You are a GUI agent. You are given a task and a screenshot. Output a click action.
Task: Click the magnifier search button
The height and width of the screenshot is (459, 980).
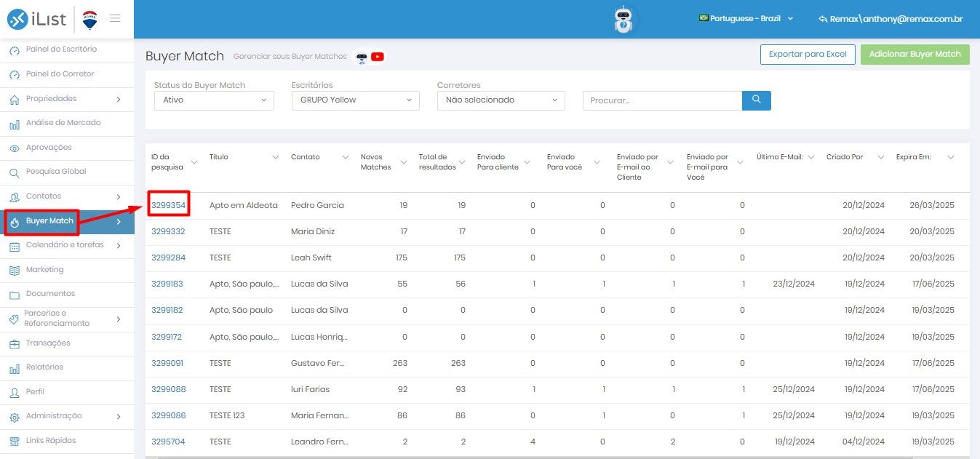pos(757,100)
